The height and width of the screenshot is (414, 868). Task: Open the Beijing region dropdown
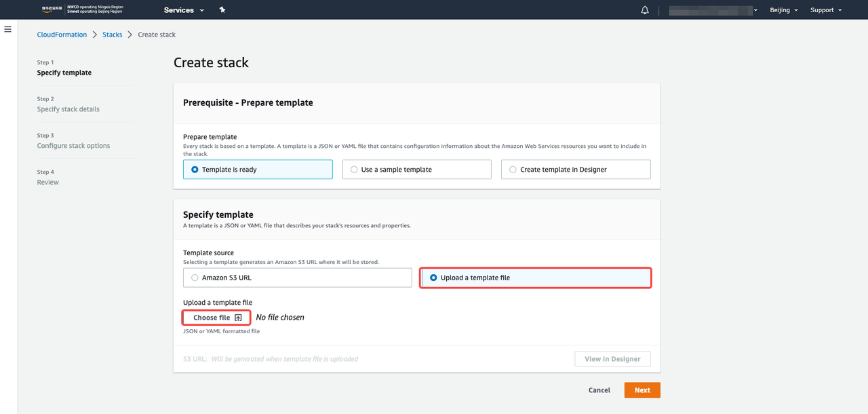pos(783,10)
